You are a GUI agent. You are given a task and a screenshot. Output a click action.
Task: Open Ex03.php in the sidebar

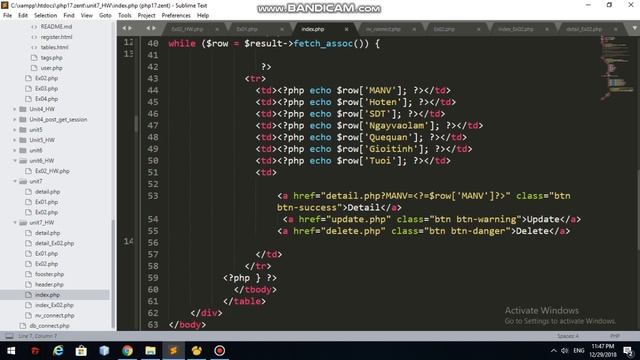[x=46, y=89]
